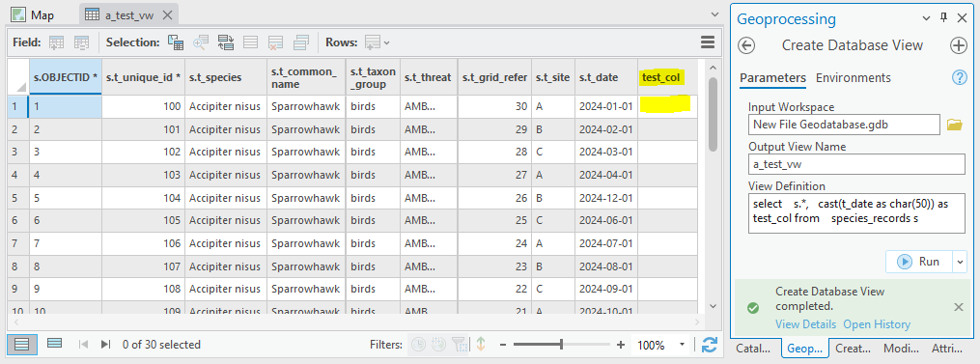Click Zoom To selection icon
This screenshot has width=980, height=364.
201,42
